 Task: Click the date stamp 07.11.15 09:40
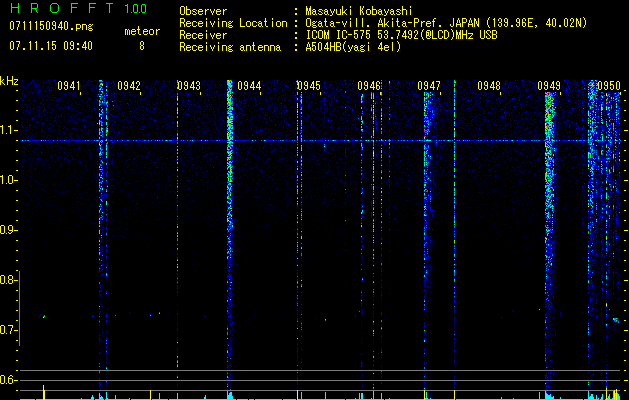pyautogui.click(x=51, y=46)
